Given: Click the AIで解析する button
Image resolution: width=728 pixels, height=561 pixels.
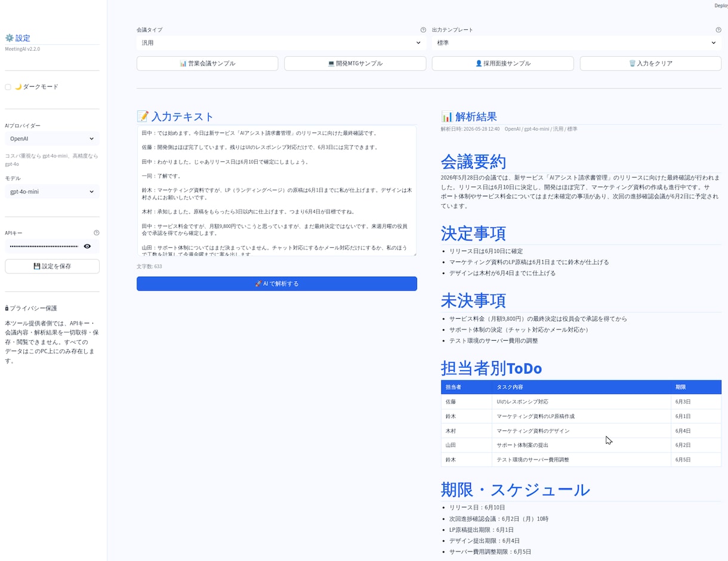Looking at the screenshot, I should click(277, 283).
